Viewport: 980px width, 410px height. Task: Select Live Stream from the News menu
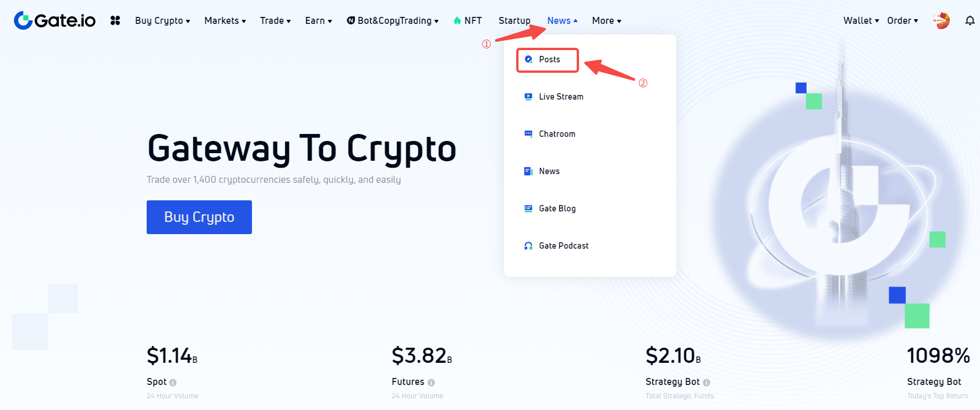pos(560,97)
